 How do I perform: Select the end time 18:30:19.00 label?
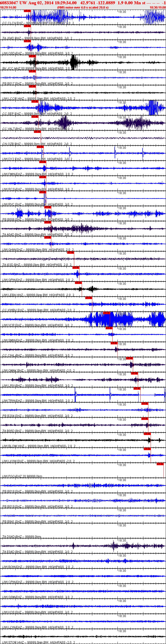click(x=158, y=8)
